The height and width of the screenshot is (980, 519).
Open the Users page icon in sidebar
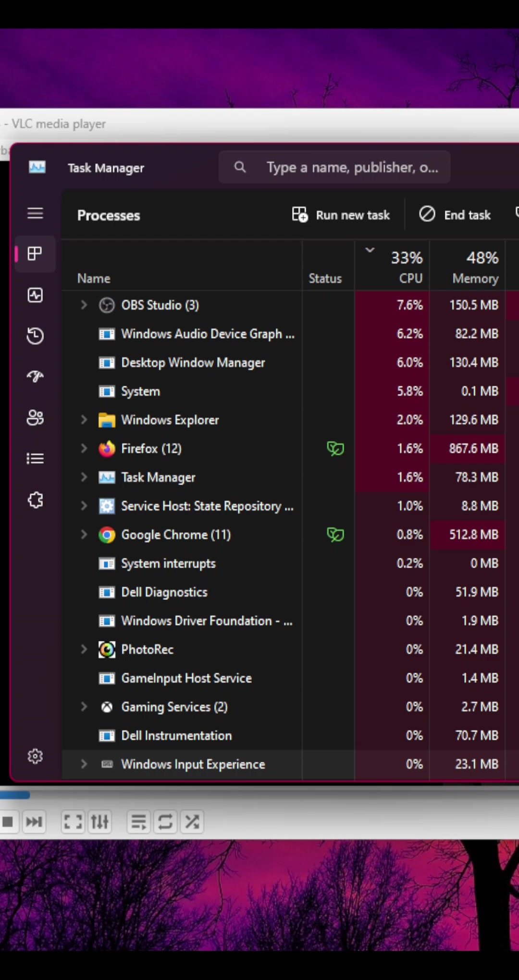pos(35,417)
